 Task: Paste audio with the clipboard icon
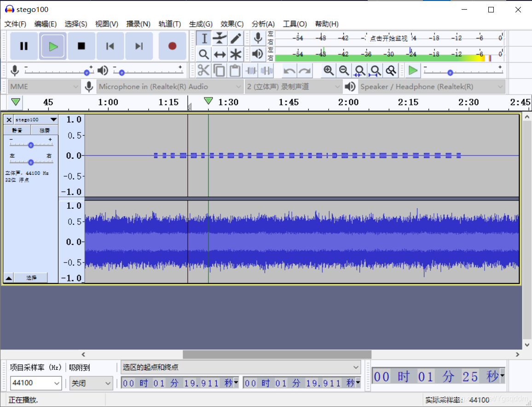tap(235, 70)
